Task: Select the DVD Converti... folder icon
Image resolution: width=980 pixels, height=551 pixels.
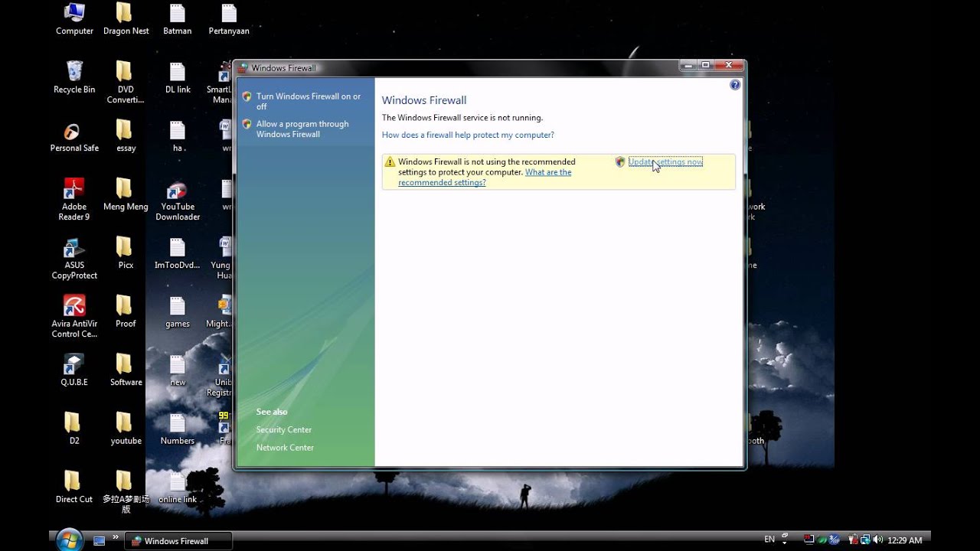Action: click(x=126, y=83)
